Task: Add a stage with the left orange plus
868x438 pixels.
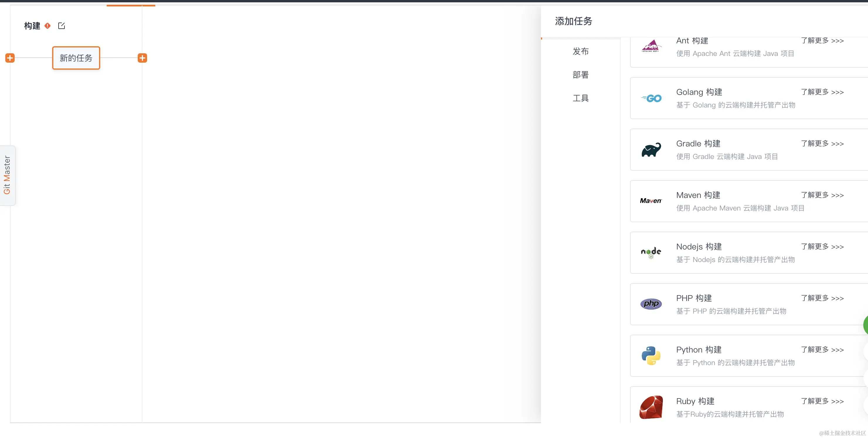Action: 10,58
